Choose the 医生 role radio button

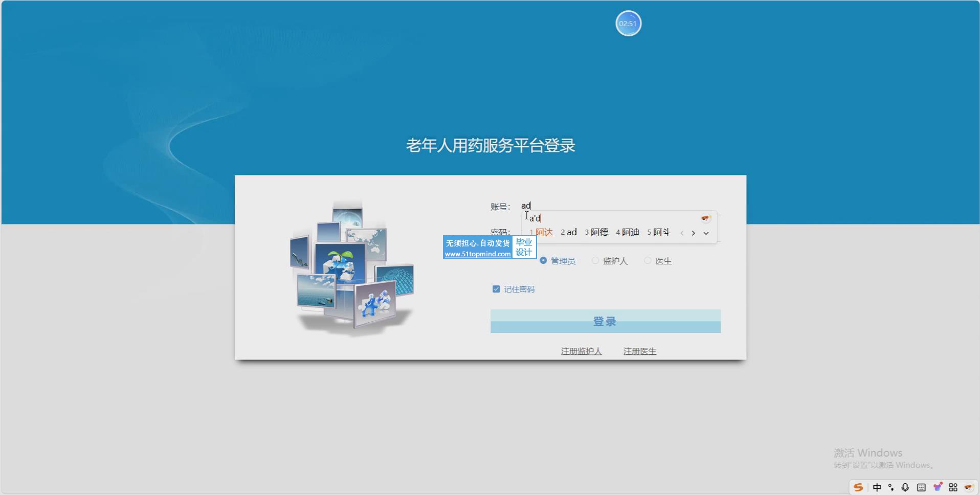pos(648,261)
